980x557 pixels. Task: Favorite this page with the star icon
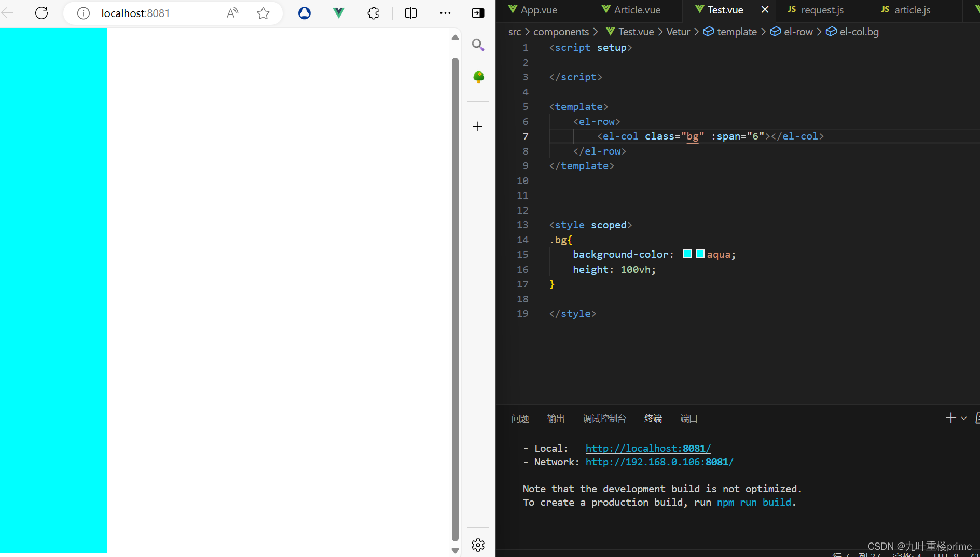pos(264,13)
